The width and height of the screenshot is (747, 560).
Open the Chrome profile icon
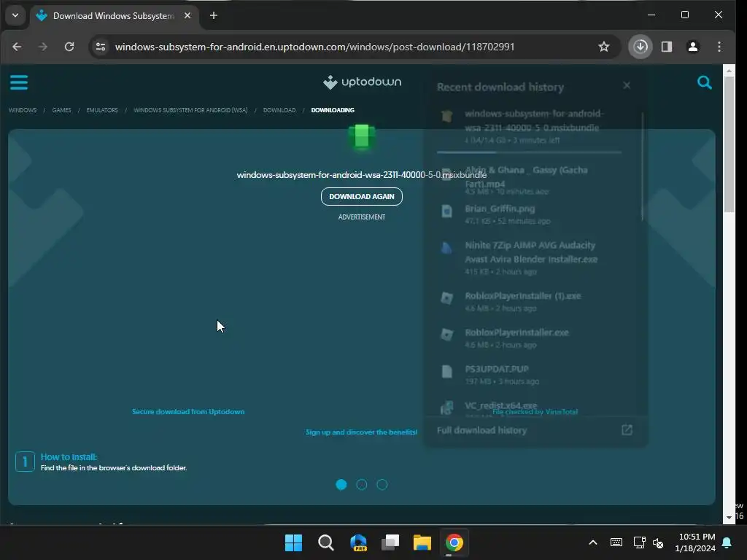[x=693, y=47]
